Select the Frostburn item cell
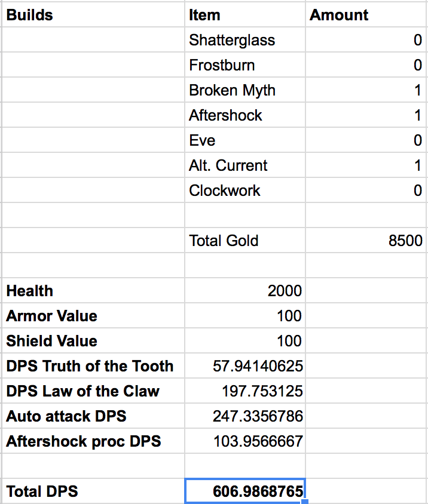Image resolution: width=428 pixels, height=504 pixels. tap(245, 64)
